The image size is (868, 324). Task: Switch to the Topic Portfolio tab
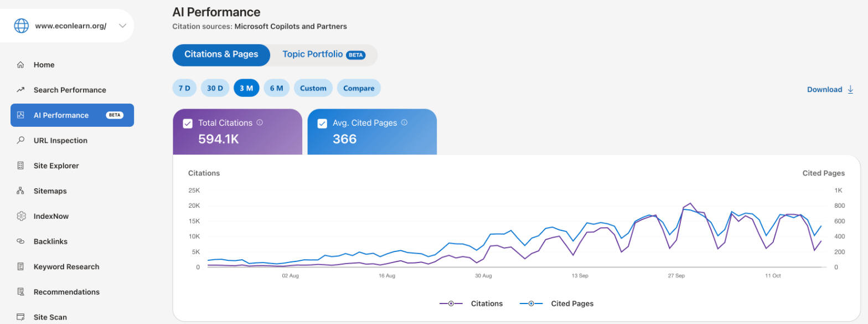tap(324, 55)
